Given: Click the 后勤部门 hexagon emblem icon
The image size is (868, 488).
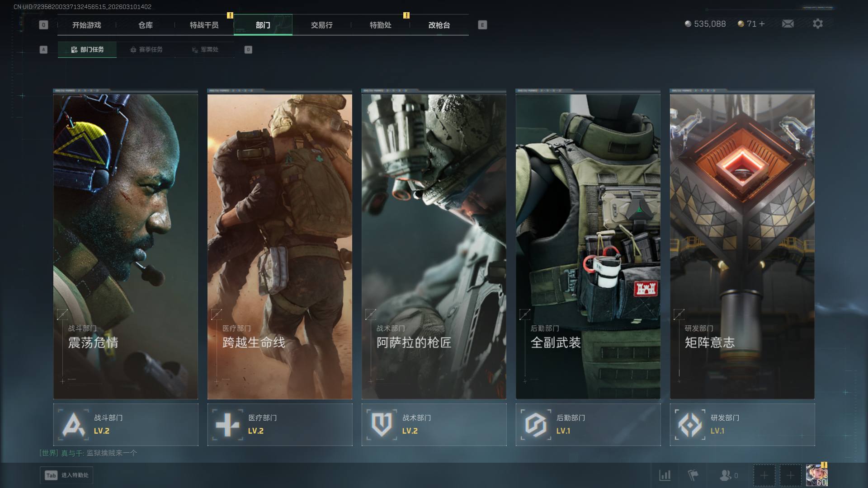Looking at the screenshot, I should coord(536,425).
